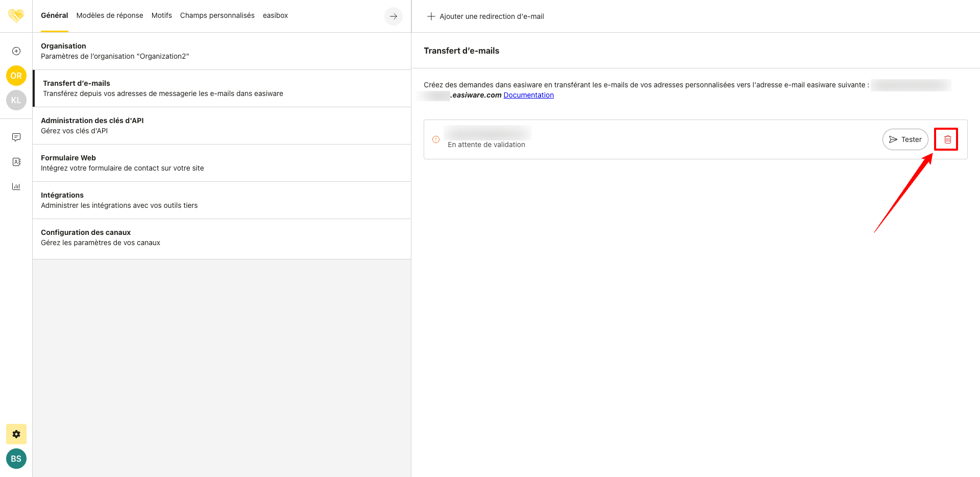Open the statistics bar chart icon
The height and width of the screenshot is (477, 980).
(16, 186)
